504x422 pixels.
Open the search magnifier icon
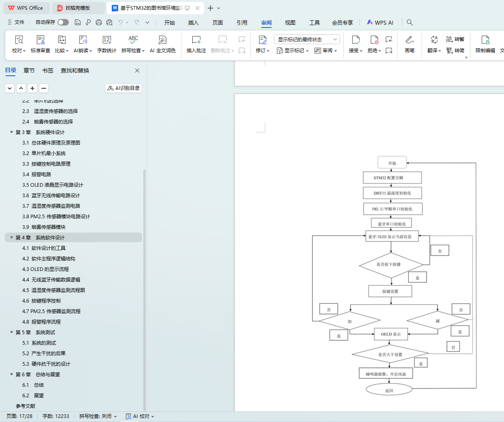tap(410, 22)
